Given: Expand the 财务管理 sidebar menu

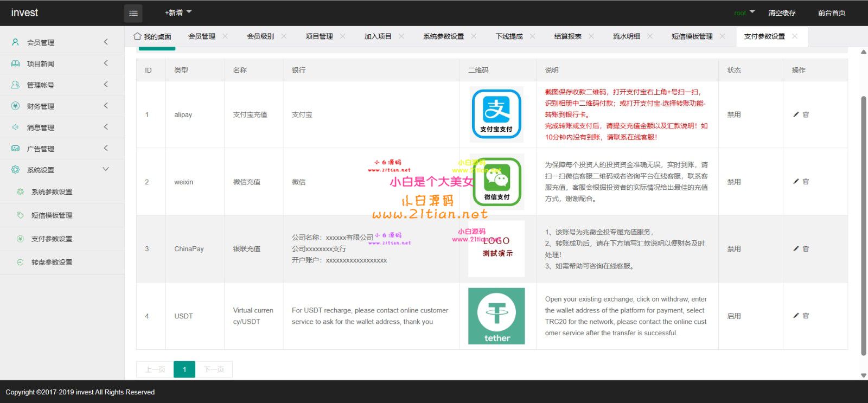Looking at the screenshot, I should coord(106,105).
